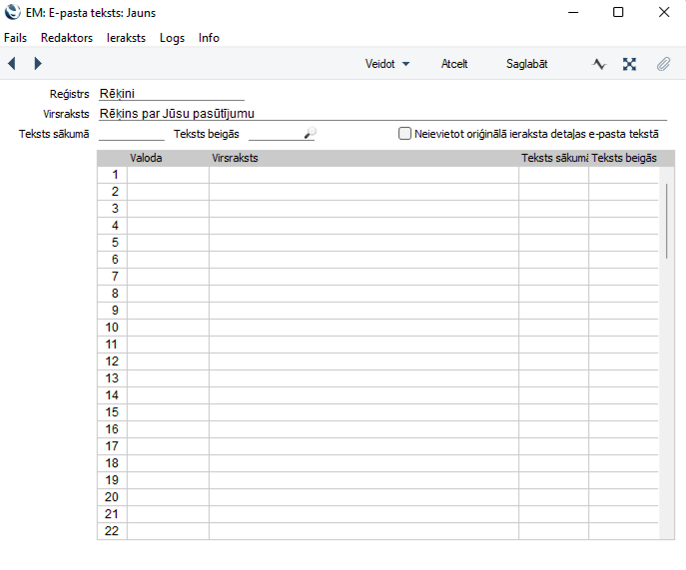
Task: Go to the next record arrow
Action: pyautogui.click(x=38, y=64)
